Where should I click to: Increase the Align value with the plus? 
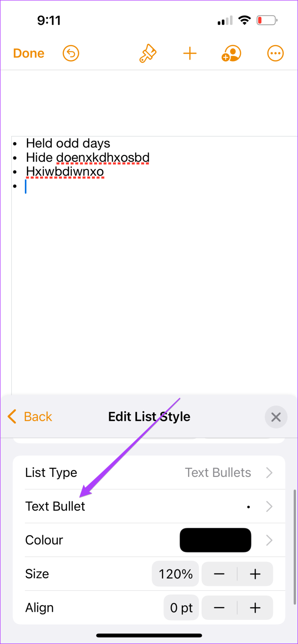pos(255,608)
